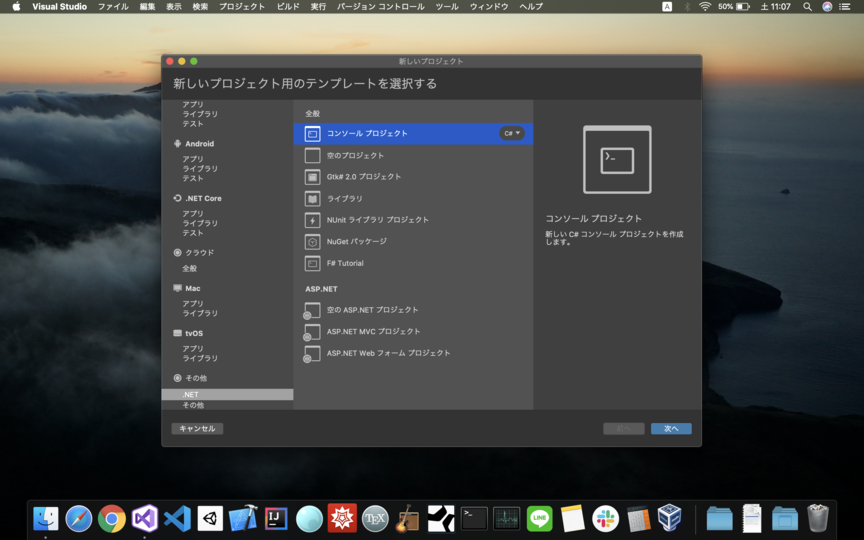The height and width of the screenshot is (540, 864).
Task: Click the tvOS category icon
Action: pos(177,333)
